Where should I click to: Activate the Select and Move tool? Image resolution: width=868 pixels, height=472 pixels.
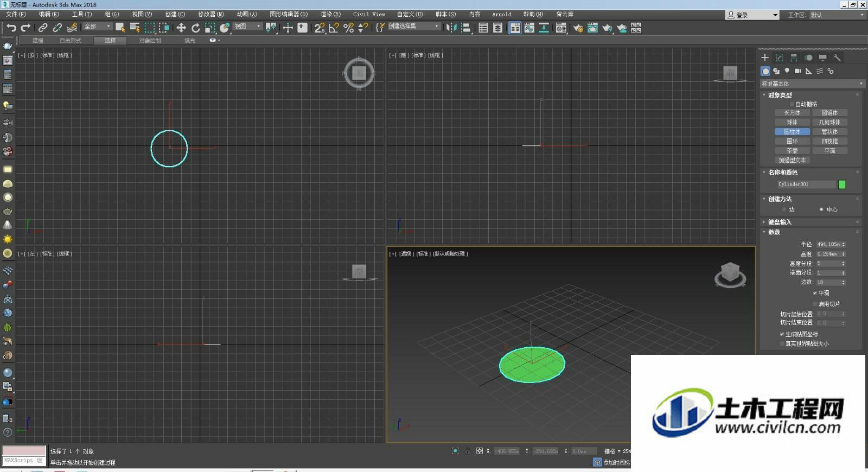coord(181,28)
